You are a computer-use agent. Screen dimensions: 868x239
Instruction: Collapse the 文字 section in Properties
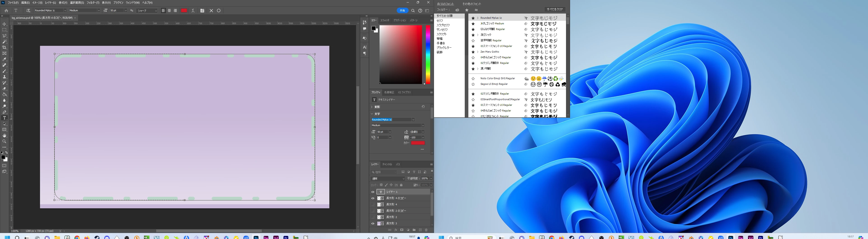click(x=372, y=114)
